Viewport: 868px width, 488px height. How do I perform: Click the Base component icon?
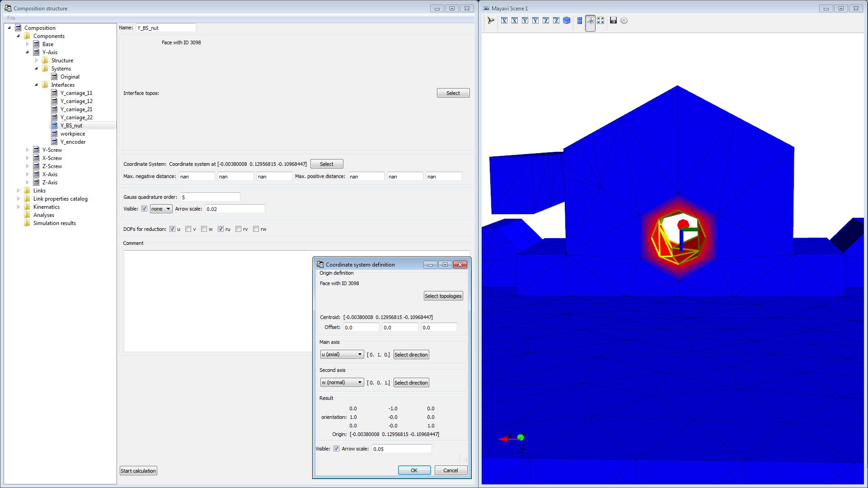[36, 44]
